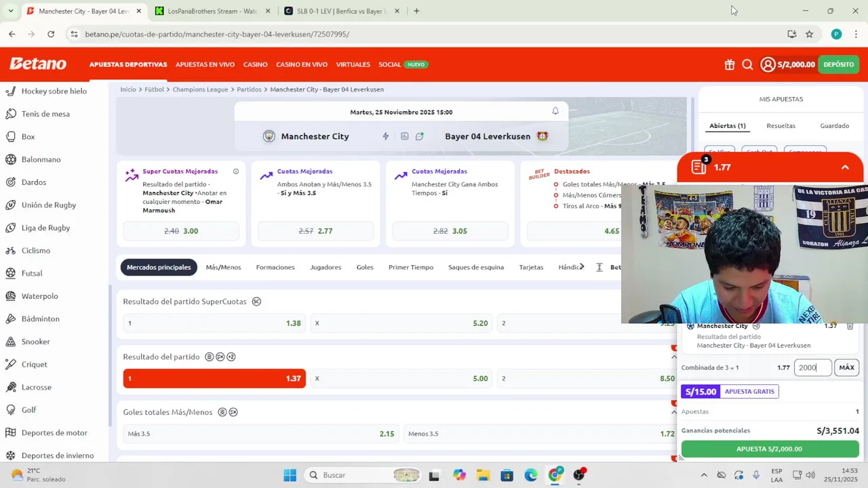Open the match statistics chart icon
This screenshot has height=488, width=868.
pyautogui.click(x=405, y=136)
